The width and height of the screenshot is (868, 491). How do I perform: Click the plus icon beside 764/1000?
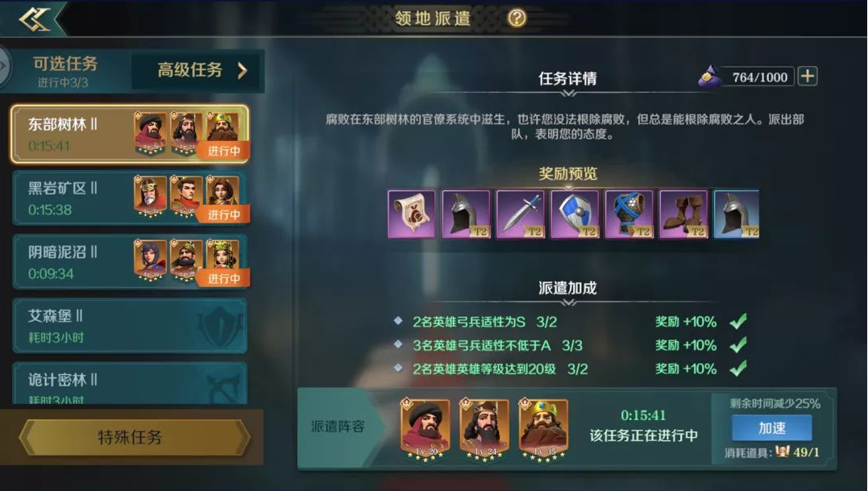pos(807,77)
